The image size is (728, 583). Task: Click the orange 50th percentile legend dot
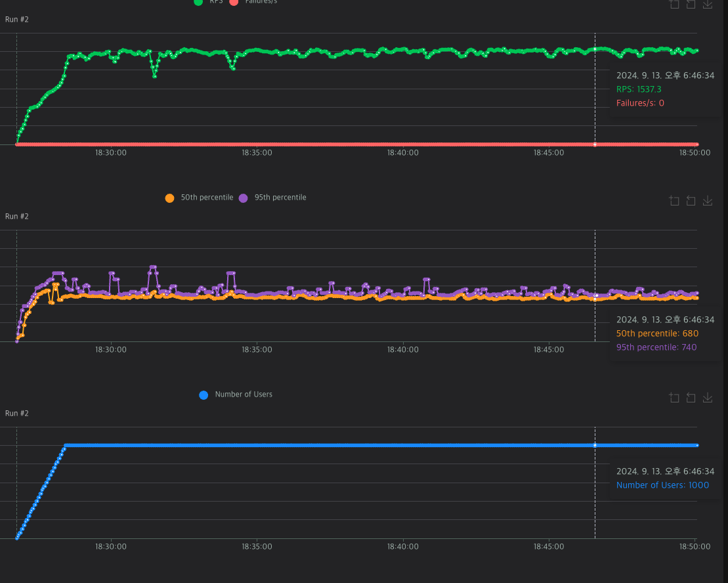[169, 198]
